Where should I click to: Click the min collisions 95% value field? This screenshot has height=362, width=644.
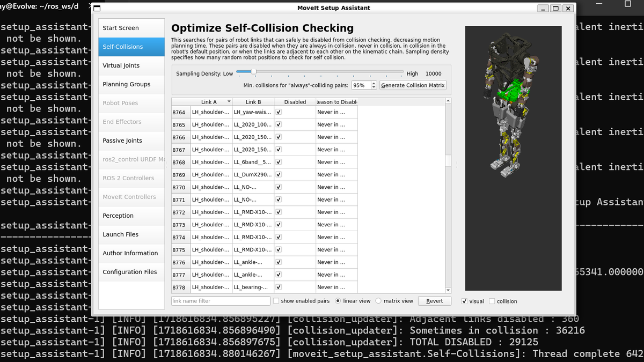point(361,85)
